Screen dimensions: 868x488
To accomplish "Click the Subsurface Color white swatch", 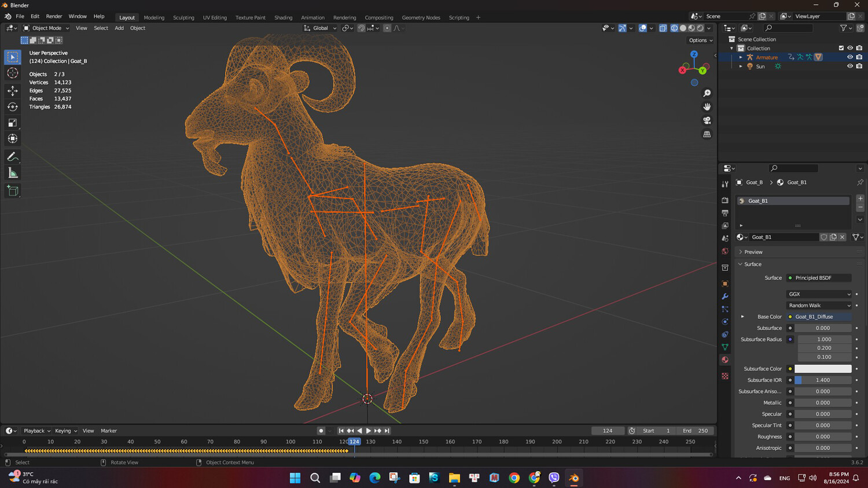I will tap(823, 369).
